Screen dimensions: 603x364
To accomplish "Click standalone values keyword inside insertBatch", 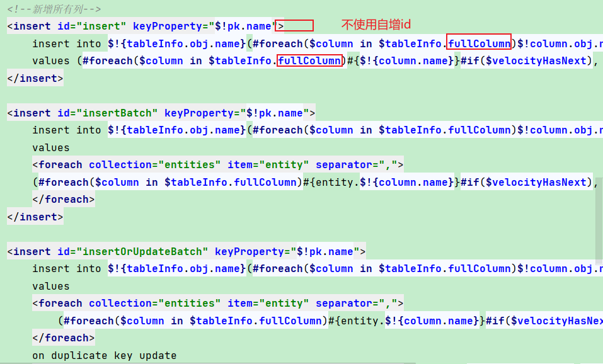I will pos(51,148).
